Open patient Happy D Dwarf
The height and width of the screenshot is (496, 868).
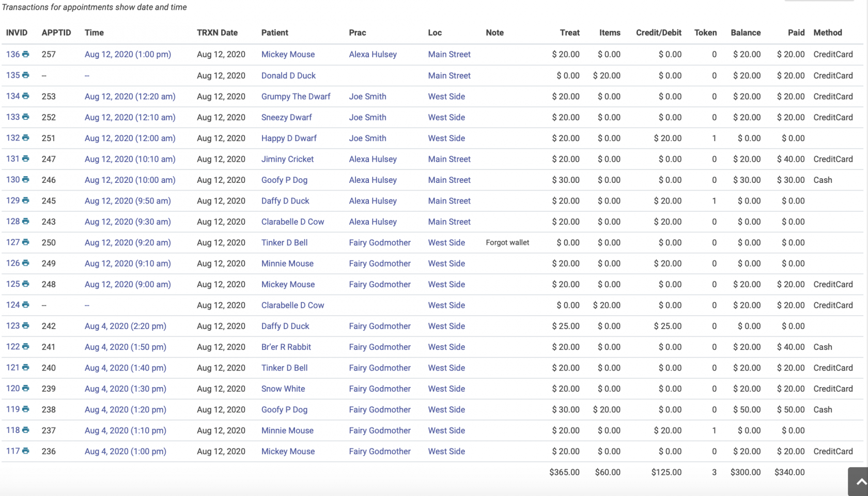pos(289,138)
